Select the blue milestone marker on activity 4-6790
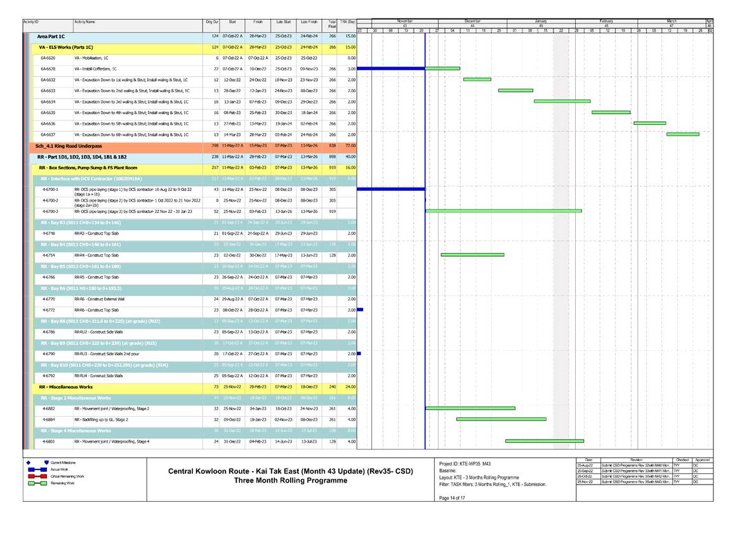Image resolution: width=756 pixels, height=534 pixels. 359,353
